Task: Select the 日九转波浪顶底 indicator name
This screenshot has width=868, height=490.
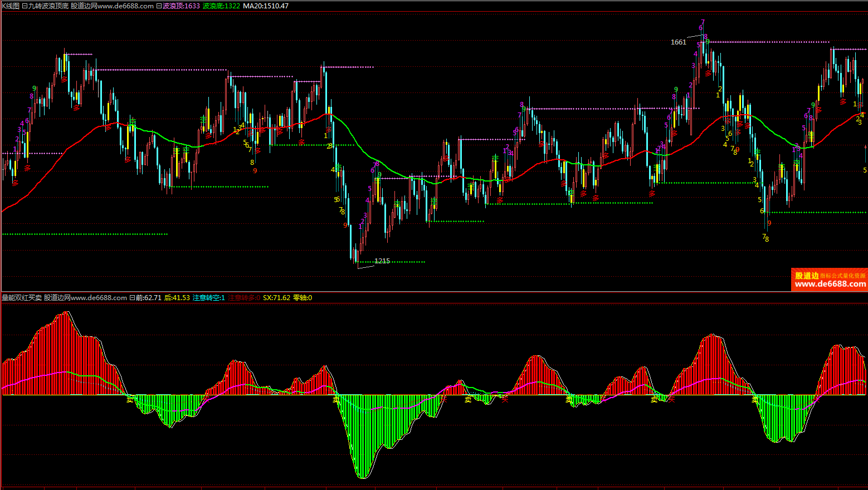Action: click(45, 6)
